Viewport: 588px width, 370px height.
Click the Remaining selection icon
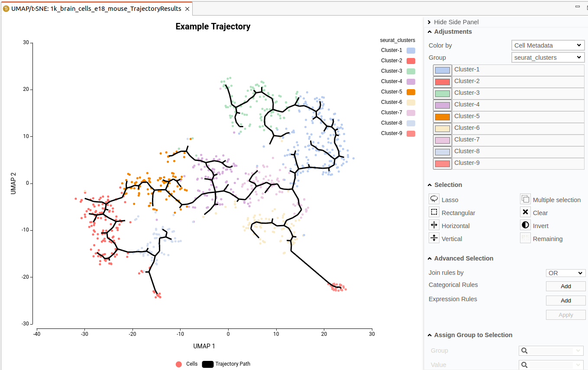pyautogui.click(x=525, y=238)
